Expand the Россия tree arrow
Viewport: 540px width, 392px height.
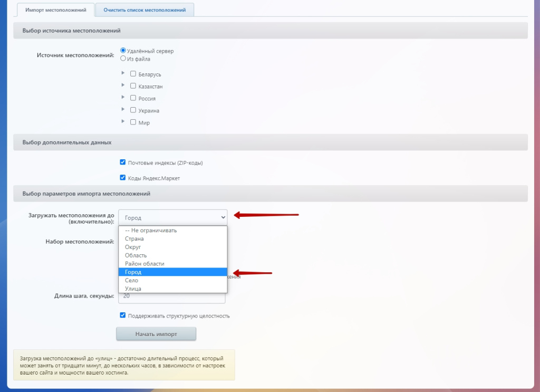(123, 98)
